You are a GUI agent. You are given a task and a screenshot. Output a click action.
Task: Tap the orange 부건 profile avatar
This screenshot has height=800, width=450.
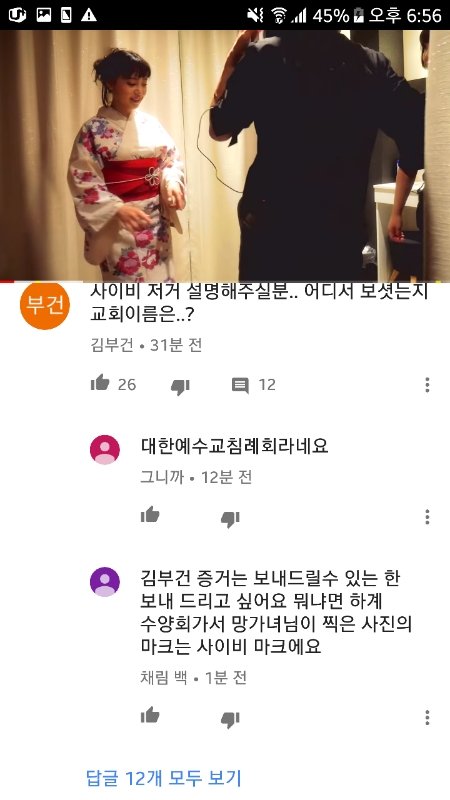click(45, 306)
